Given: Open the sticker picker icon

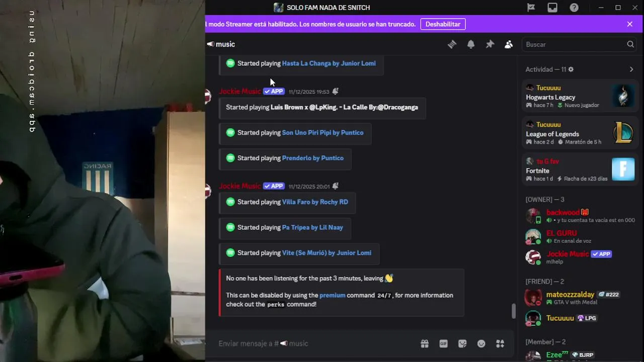Looking at the screenshot, I should point(462,343).
